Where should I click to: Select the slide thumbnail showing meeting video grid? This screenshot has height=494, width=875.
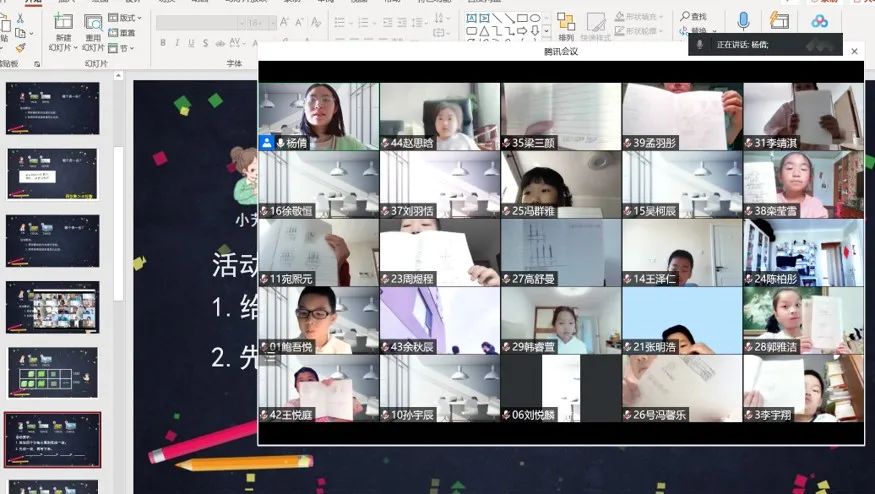tap(52, 307)
